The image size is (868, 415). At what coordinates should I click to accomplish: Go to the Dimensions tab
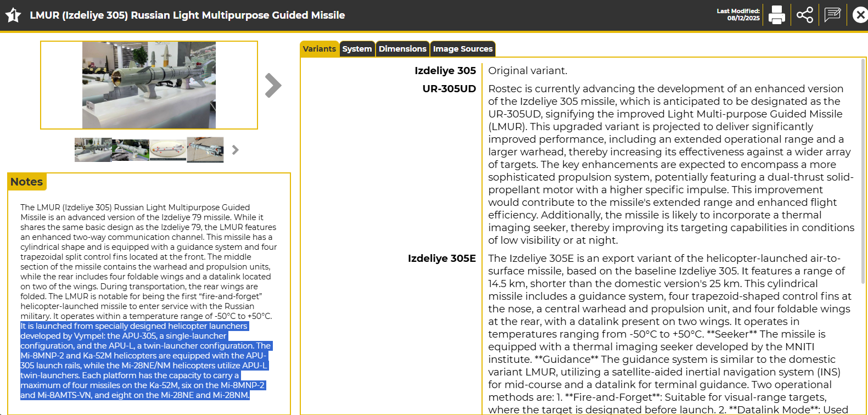click(x=402, y=49)
